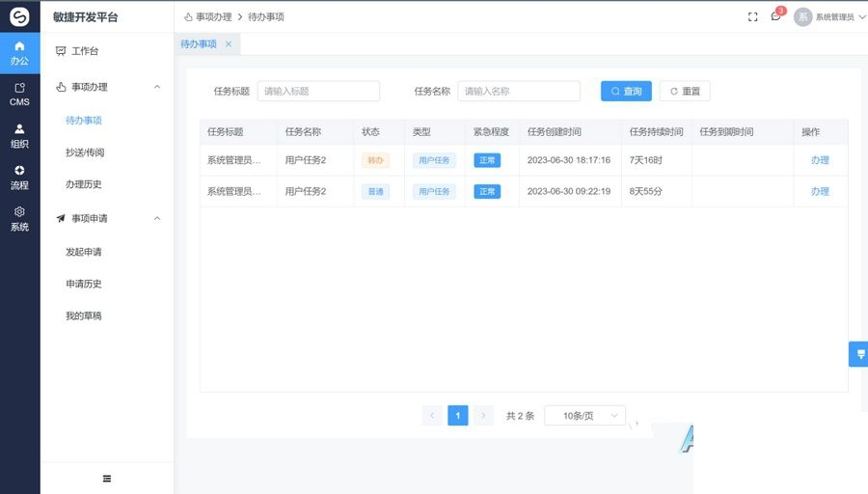Collapse the 事项办理 menu group

click(x=157, y=87)
